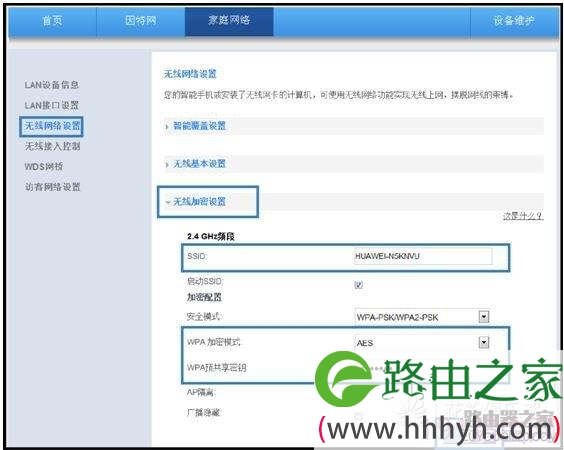This screenshot has width=564, height=450.
Task: Click the 无线网络设置 page heading
Action: pyautogui.click(x=190, y=74)
